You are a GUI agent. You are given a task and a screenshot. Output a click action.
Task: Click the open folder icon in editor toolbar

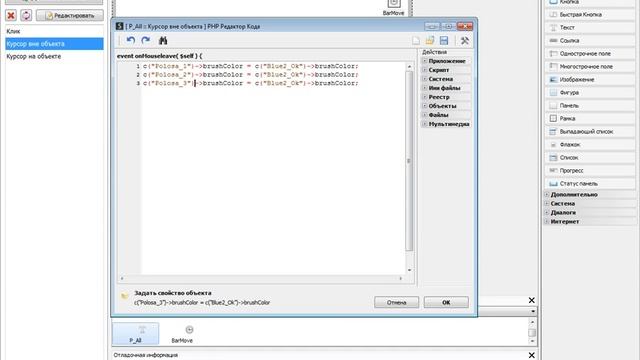(x=430, y=40)
